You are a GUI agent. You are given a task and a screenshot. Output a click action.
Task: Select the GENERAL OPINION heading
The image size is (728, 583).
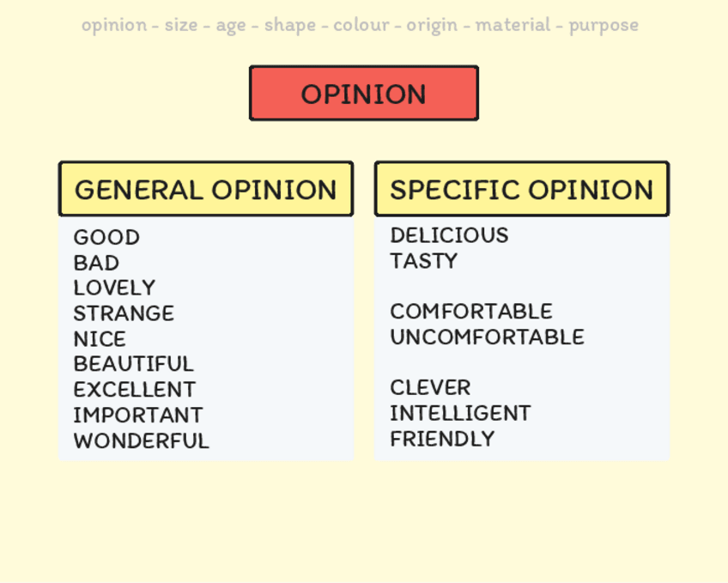click(206, 189)
